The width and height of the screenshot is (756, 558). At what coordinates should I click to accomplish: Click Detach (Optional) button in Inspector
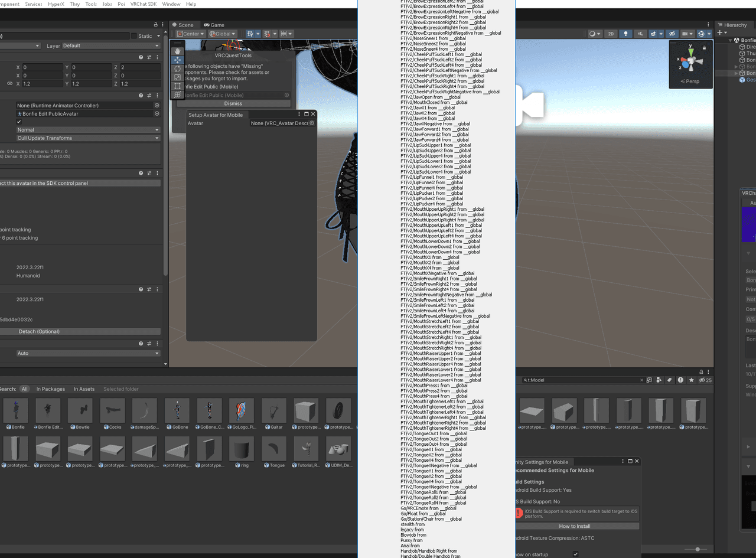[x=80, y=331]
